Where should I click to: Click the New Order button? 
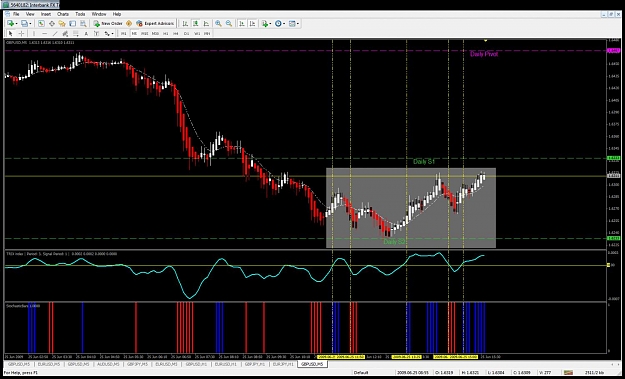108,24
